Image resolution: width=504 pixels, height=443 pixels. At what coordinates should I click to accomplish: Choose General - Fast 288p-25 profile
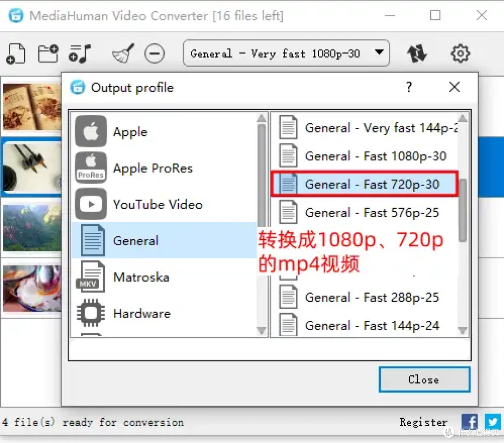[364, 298]
